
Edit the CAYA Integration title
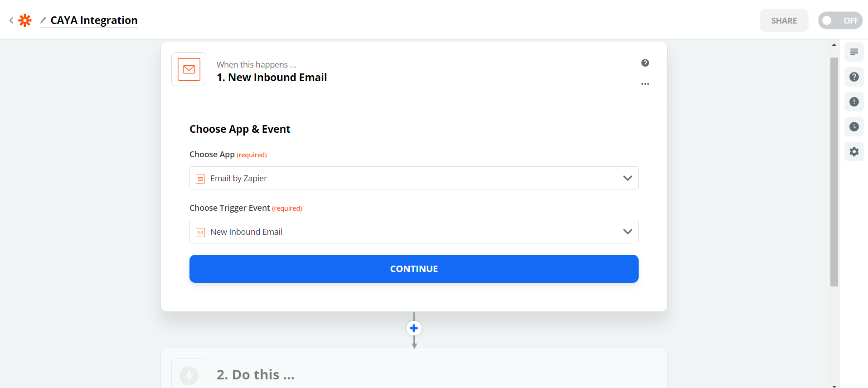pyautogui.click(x=94, y=20)
